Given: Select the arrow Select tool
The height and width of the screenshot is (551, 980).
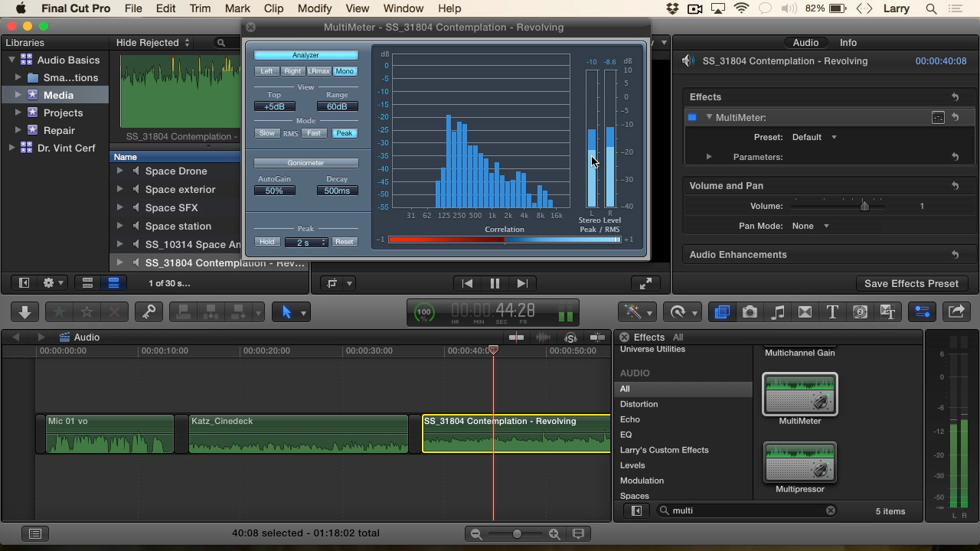Looking at the screenshot, I should tap(286, 312).
